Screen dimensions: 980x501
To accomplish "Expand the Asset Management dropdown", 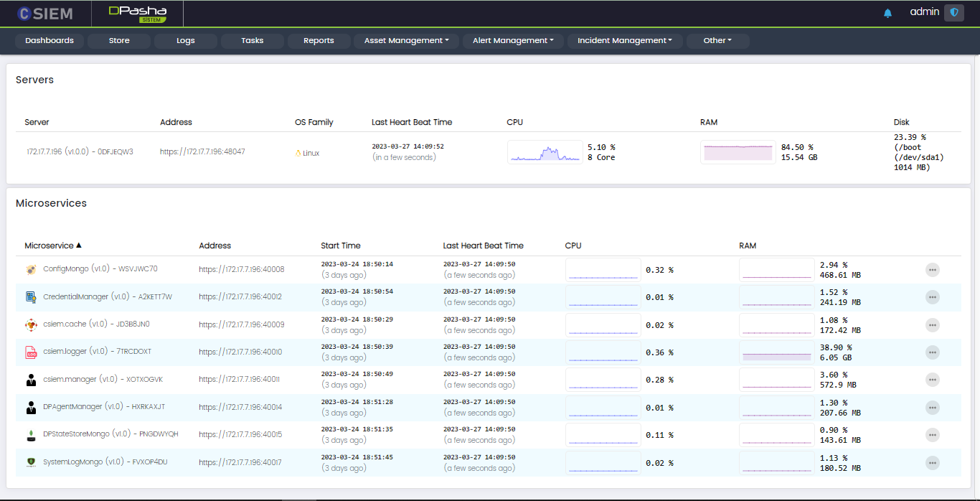I will [x=406, y=41].
